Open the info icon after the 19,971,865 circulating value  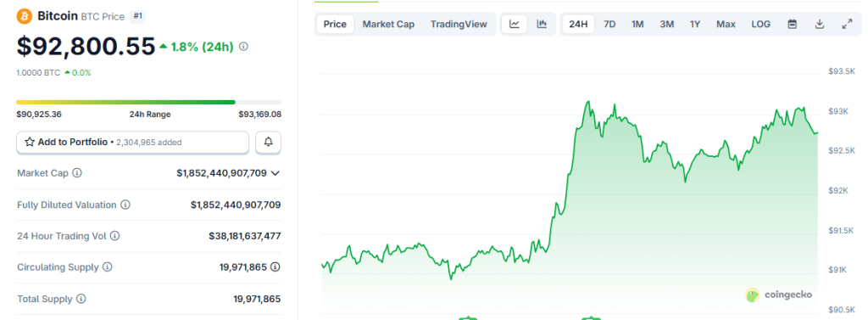(275, 267)
